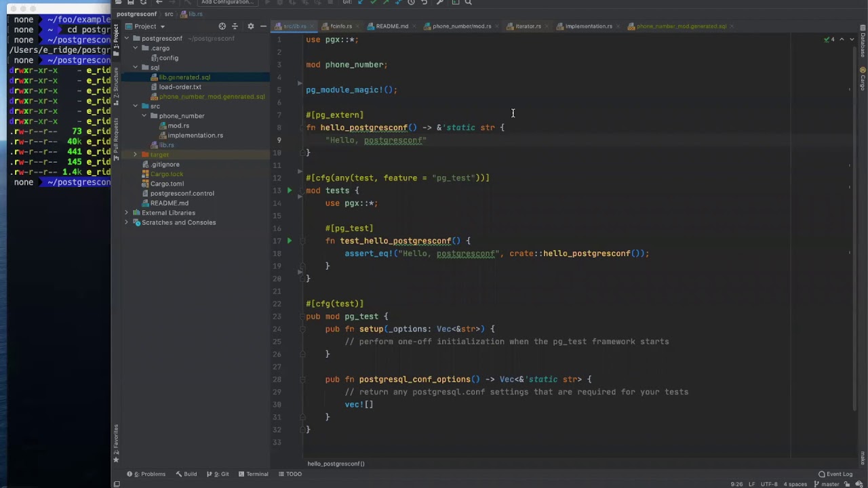
Task: Select load-order.txt file
Action: pos(180,87)
